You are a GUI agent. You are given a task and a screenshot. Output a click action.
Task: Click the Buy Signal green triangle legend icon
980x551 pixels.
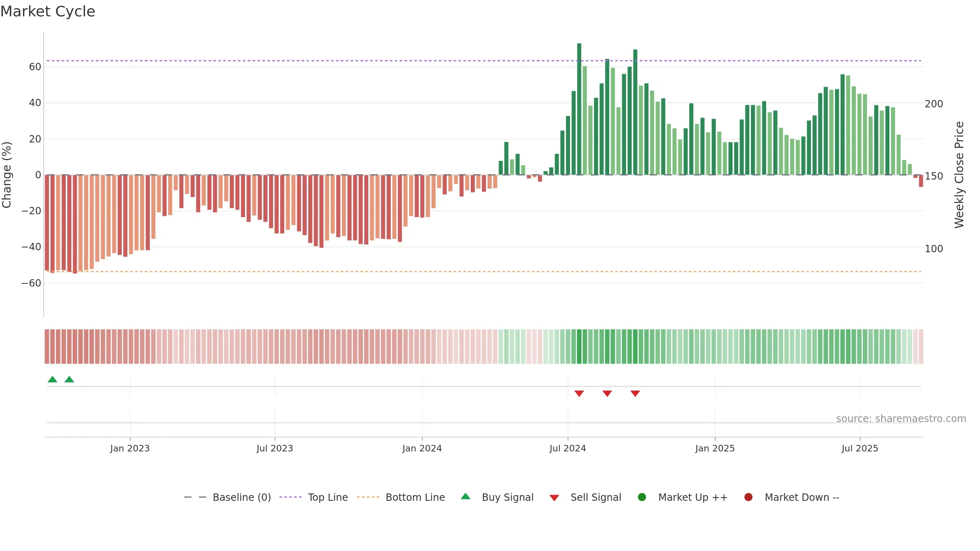tap(465, 496)
